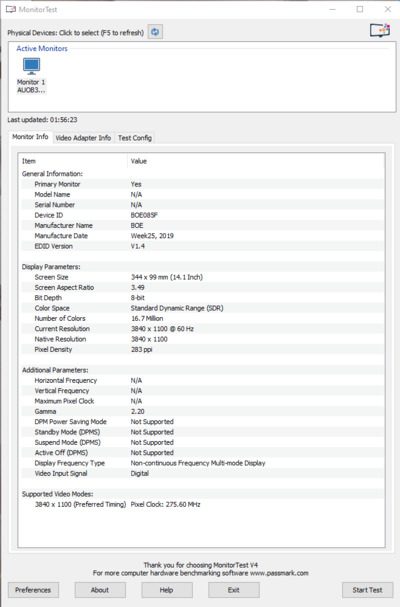Open the Test Config tab
This screenshot has width=400, height=607.
(135, 138)
